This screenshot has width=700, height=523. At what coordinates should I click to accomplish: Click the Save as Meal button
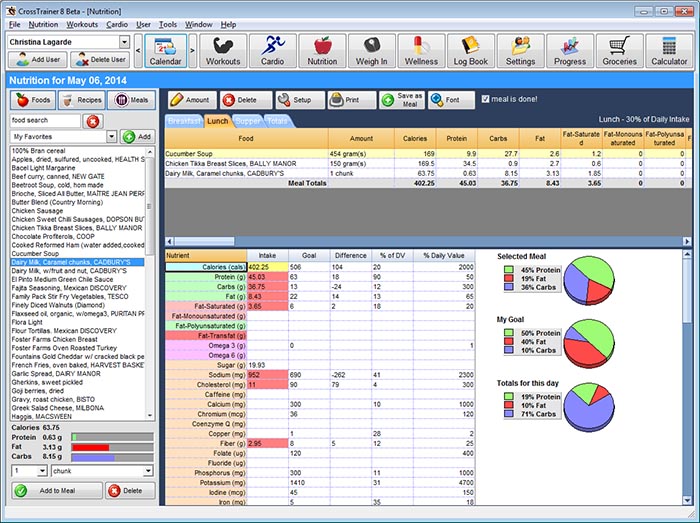(x=402, y=100)
